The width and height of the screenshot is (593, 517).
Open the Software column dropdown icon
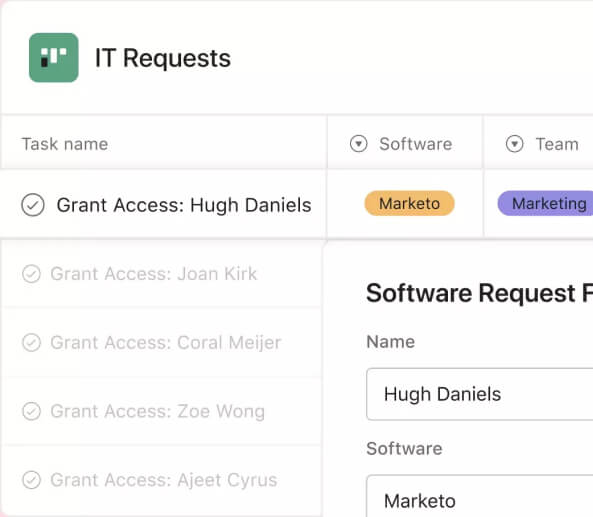(359, 144)
